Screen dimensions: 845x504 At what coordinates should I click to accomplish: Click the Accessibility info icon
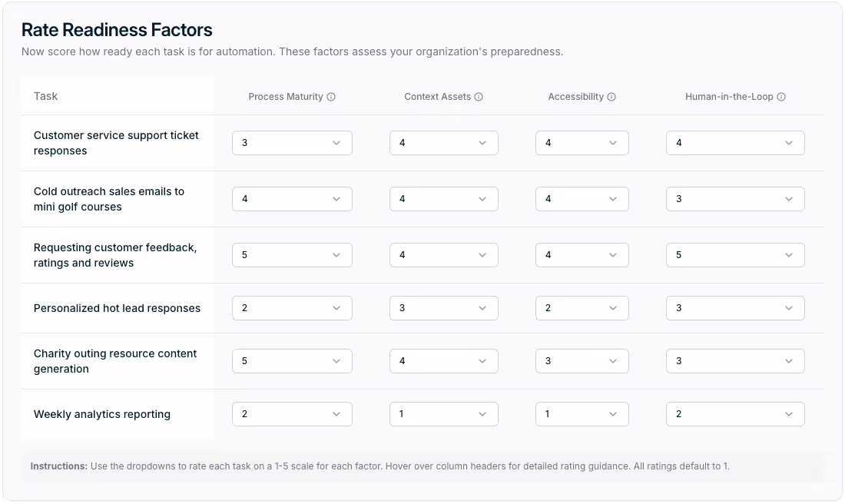coord(611,98)
